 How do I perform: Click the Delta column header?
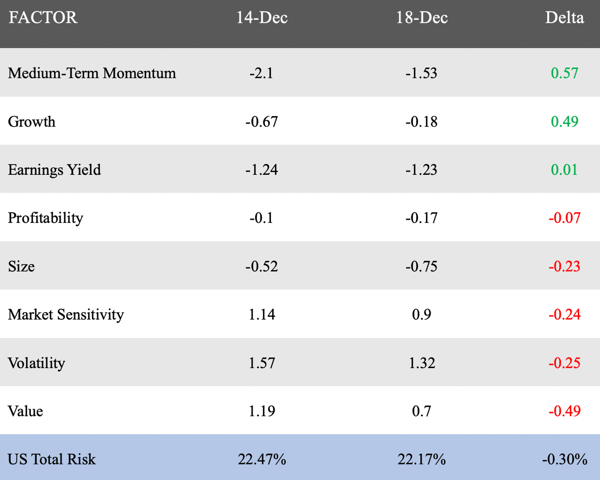click(564, 18)
